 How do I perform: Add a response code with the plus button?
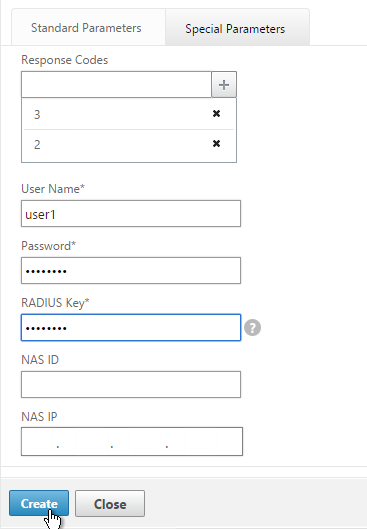[x=224, y=84]
